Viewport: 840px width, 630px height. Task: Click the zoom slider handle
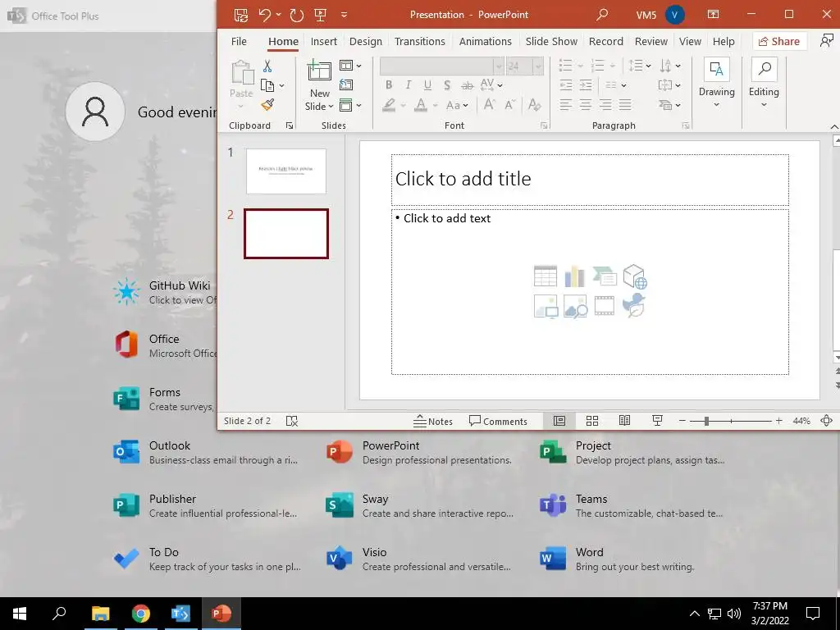click(x=706, y=421)
